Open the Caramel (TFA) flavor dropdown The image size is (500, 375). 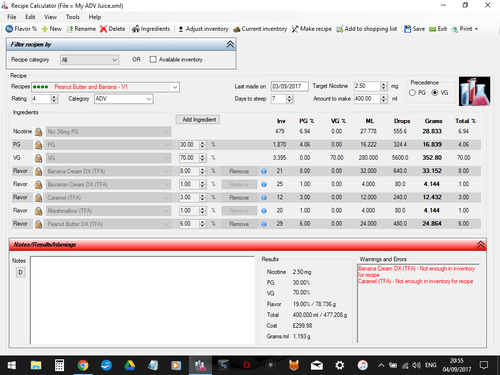point(108,198)
